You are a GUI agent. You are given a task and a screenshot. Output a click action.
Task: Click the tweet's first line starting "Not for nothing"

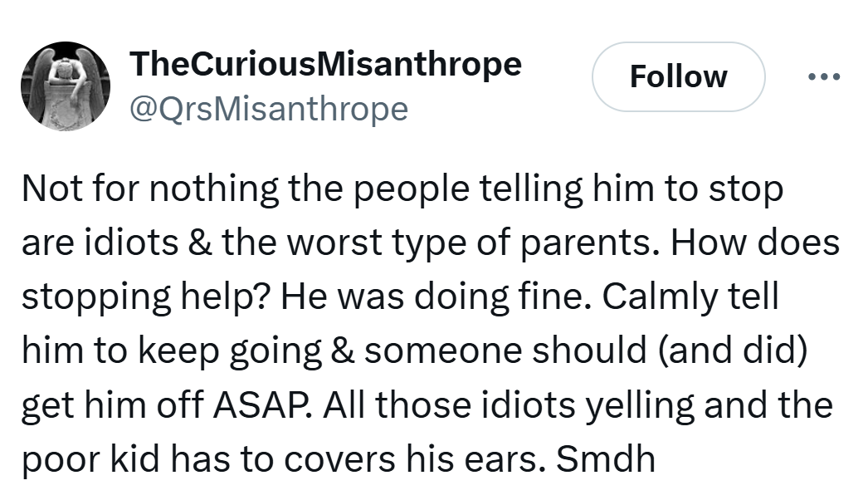click(x=402, y=190)
